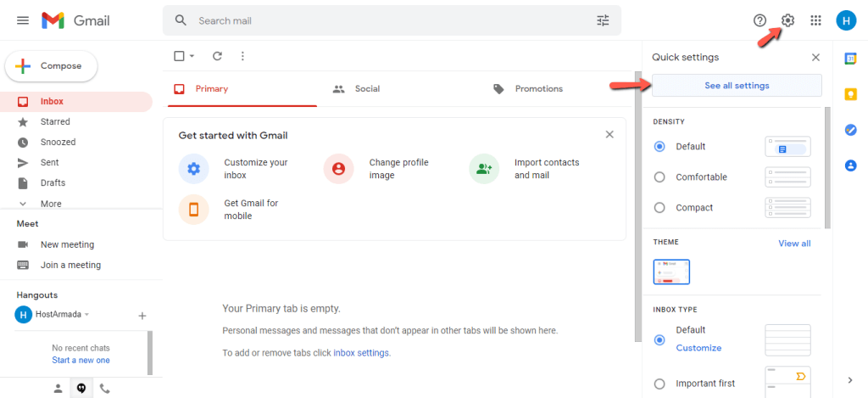Click the Compact density preview image
868x398 pixels.
point(787,208)
